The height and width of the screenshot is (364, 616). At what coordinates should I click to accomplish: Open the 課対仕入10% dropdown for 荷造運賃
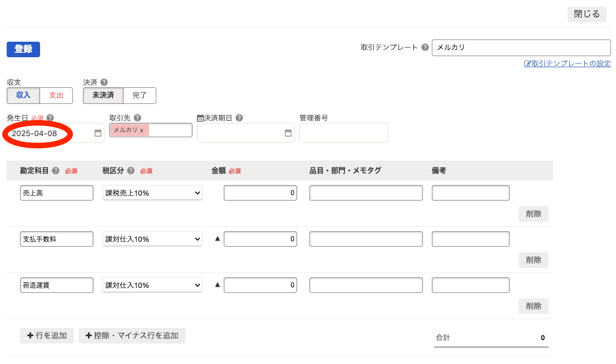pos(152,285)
